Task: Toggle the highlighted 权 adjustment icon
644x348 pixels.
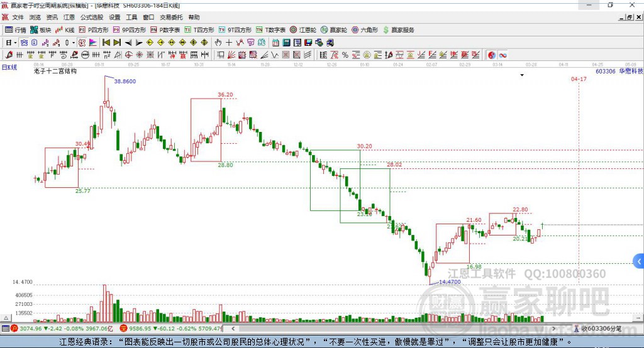Action: [82, 43]
